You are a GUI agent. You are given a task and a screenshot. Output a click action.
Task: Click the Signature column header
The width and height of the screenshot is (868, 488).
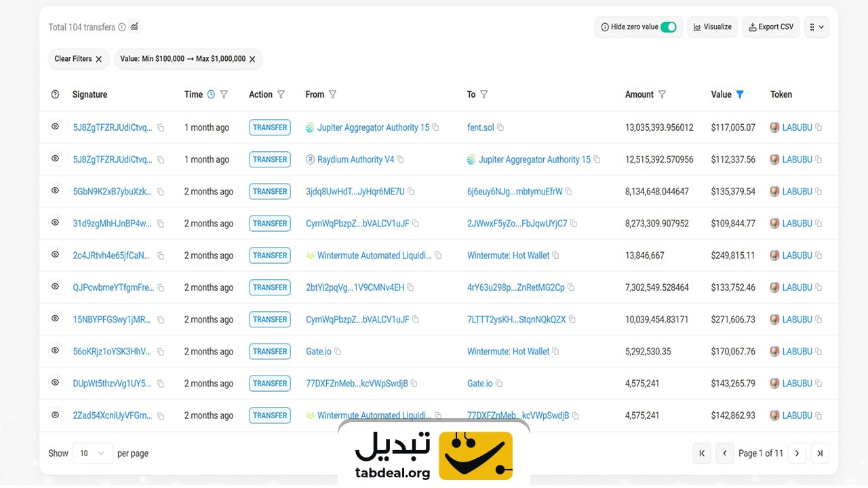pyautogui.click(x=90, y=94)
